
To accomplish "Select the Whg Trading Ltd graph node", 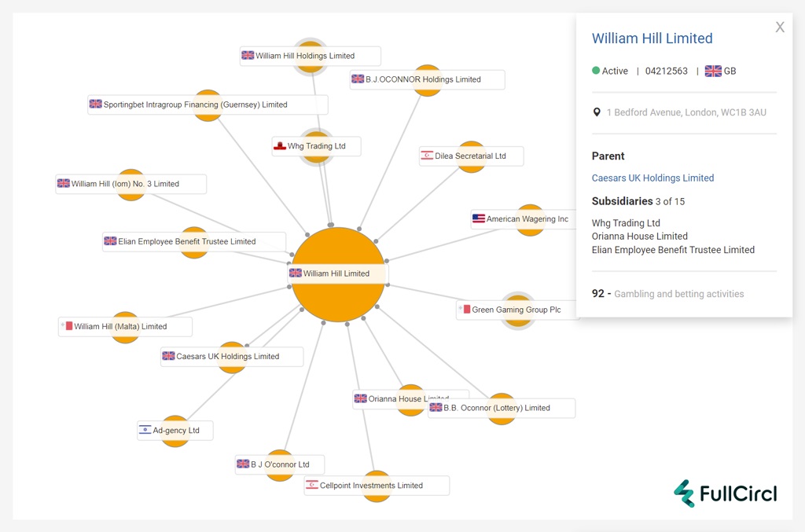I will [x=316, y=146].
